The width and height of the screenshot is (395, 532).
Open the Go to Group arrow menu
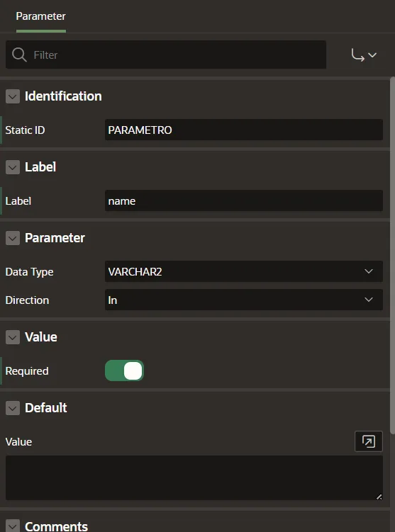pos(364,55)
